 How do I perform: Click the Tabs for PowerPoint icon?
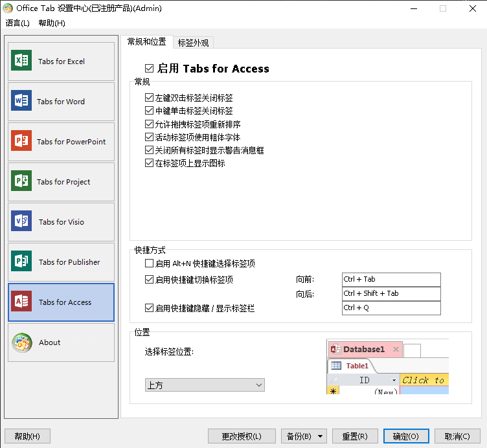coord(21,142)
